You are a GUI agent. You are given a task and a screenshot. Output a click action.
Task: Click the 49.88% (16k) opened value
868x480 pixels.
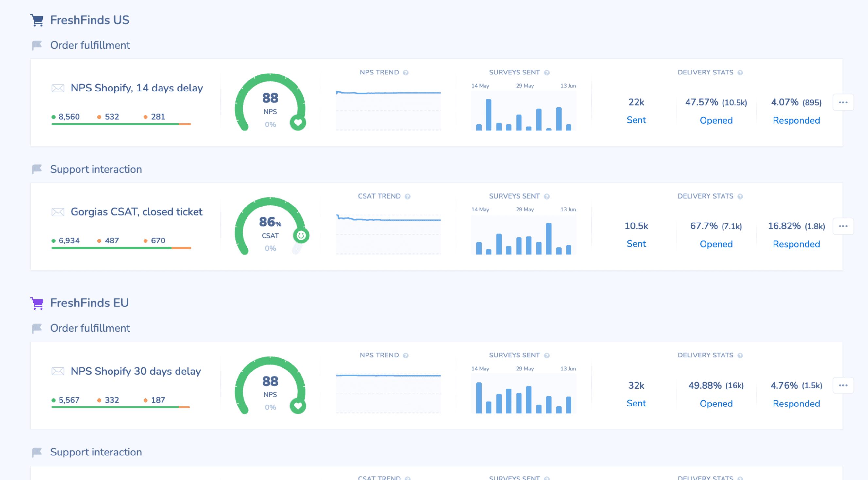[x=716, y=385]
